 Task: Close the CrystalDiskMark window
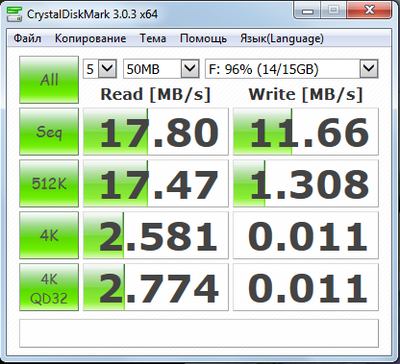[369, 10]
